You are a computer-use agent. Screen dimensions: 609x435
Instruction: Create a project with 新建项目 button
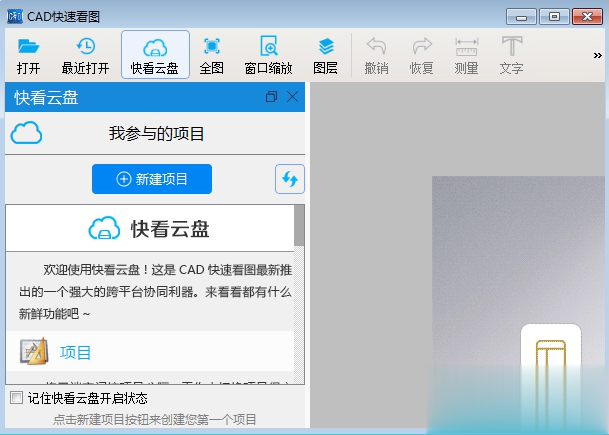click(x=152, y=179)
